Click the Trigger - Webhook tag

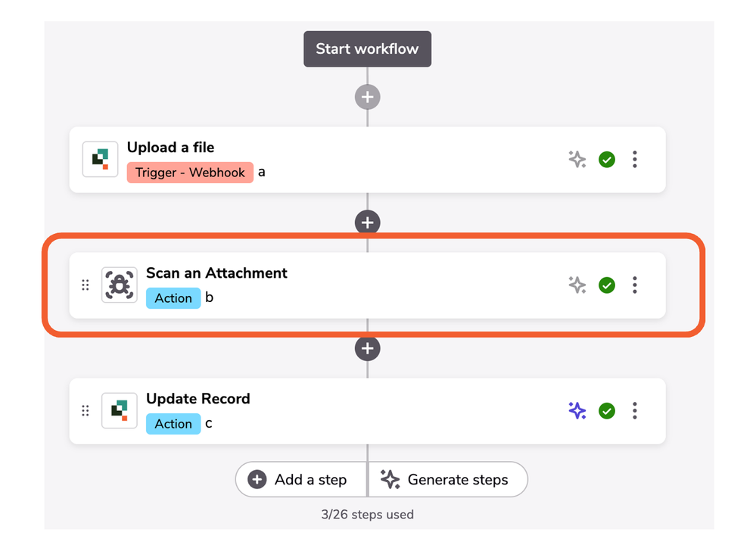tap(190, 172)
